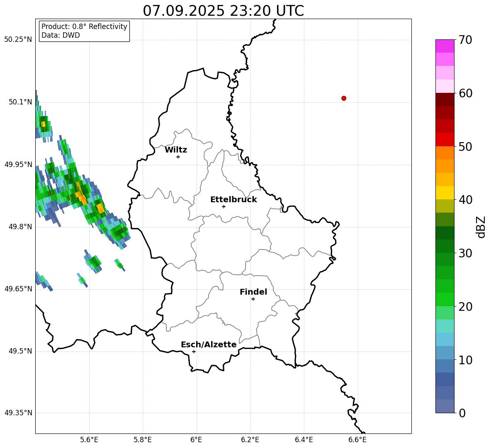
Task: Click the 40 colorbar tick label
Action: coord(465,200)
